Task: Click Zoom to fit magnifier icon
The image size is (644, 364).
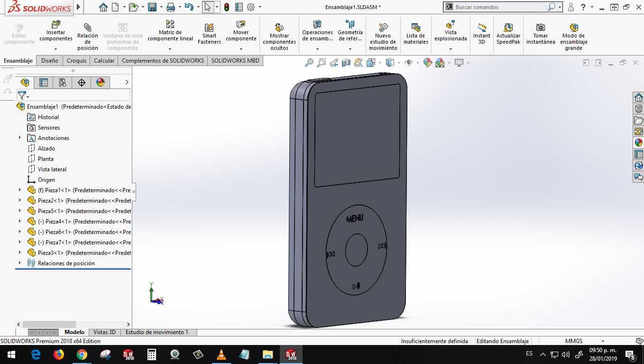Action: pyautogui.click(x=309, y=63)
